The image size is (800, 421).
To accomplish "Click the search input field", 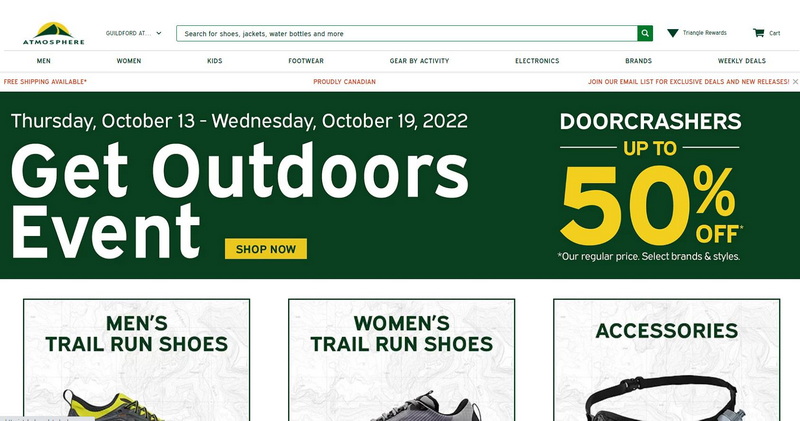I will (x=407, y=33).
